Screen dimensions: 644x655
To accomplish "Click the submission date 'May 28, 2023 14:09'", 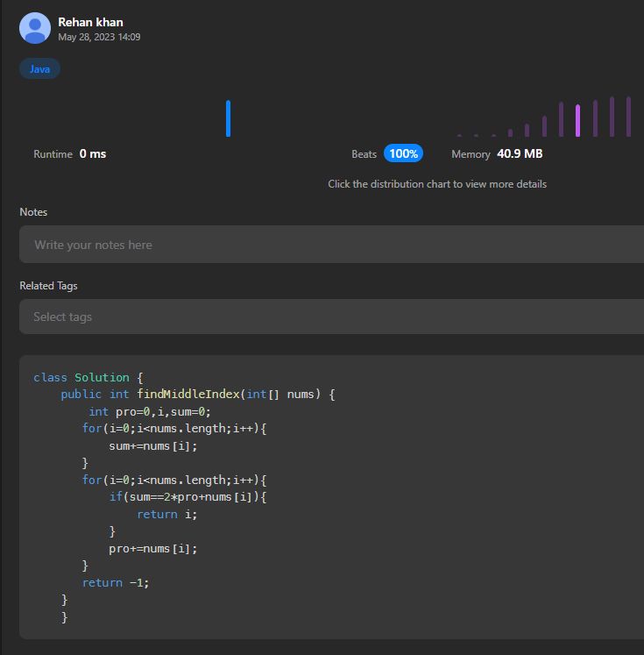I will (x=99, y=37).
